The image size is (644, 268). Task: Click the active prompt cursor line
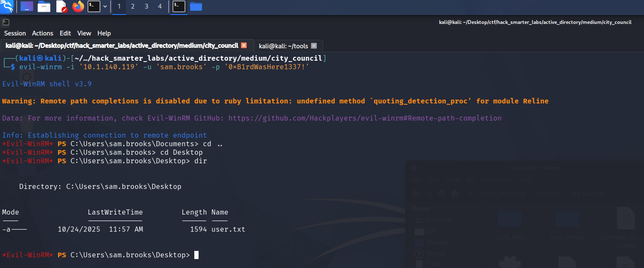tap(100, 255)
